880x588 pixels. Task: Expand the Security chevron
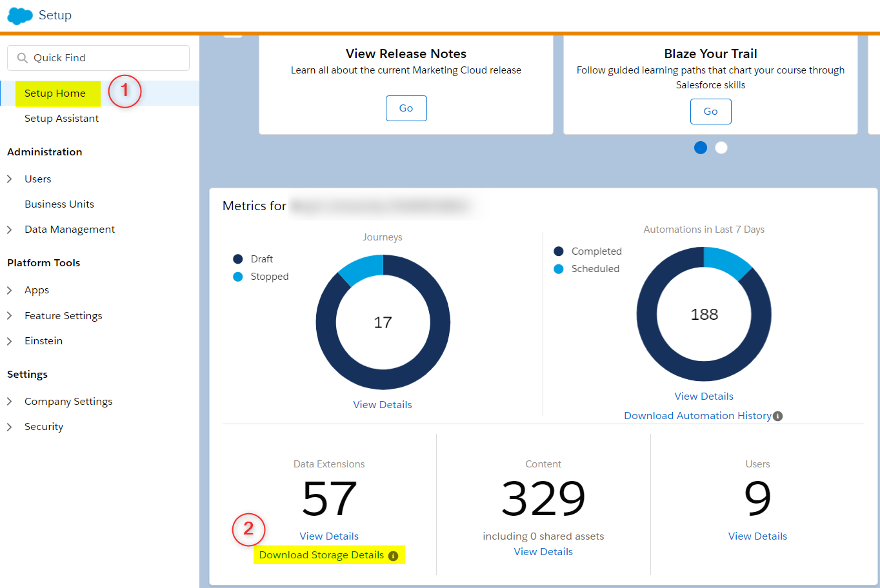click(x=10, y=427)
